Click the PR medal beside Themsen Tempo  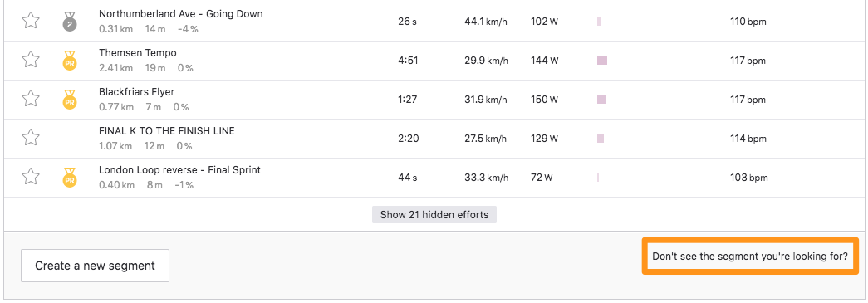pos(70,60)
